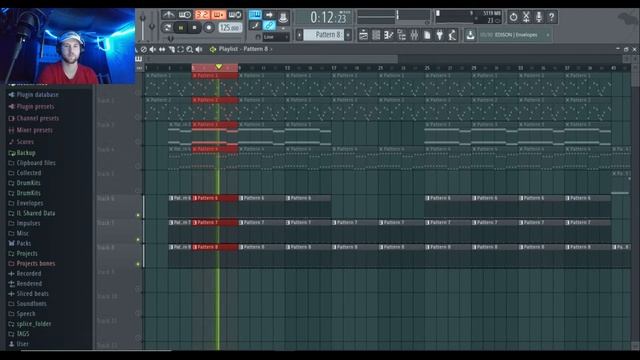Click the tempo tapper icon
Image resolution: width=640 pixels, height=360 pixels.
point(452,35)
